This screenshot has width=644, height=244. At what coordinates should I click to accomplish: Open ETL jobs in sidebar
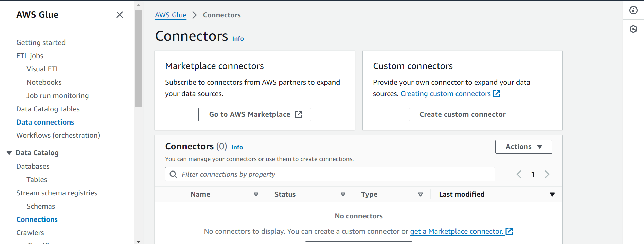(x=30, y=56)
